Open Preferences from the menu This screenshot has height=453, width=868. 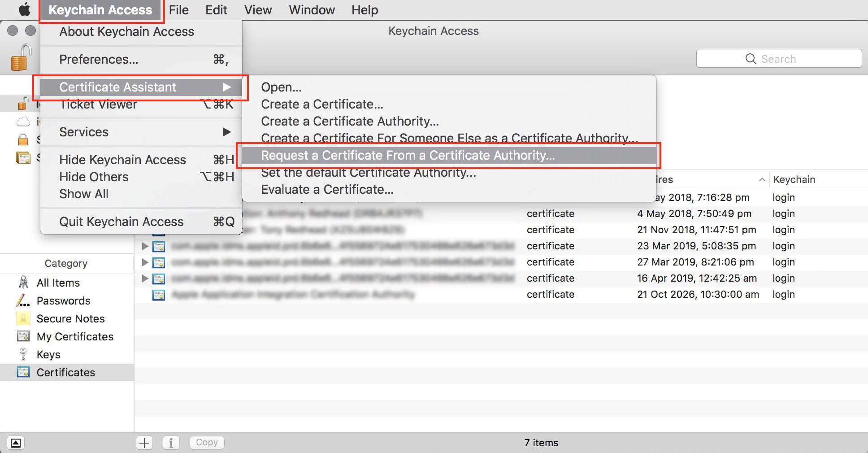point(141,59)
